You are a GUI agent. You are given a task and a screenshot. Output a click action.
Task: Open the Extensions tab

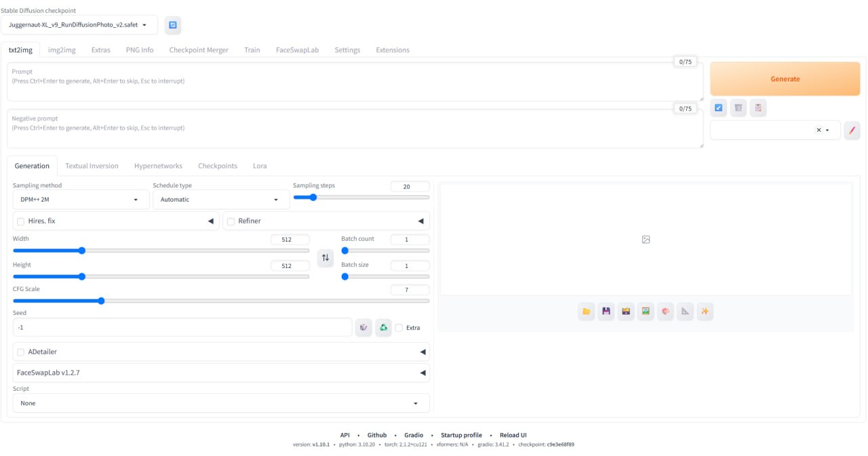(393, 50)
